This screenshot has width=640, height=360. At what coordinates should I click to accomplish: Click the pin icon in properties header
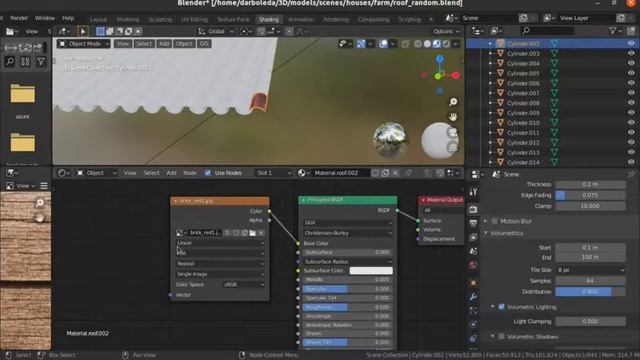631,174
